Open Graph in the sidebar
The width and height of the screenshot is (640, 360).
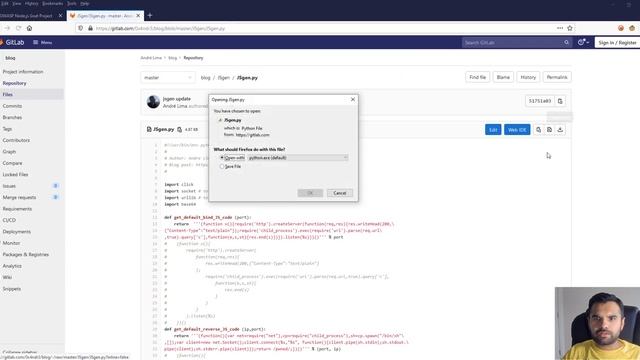coord(9,152)
